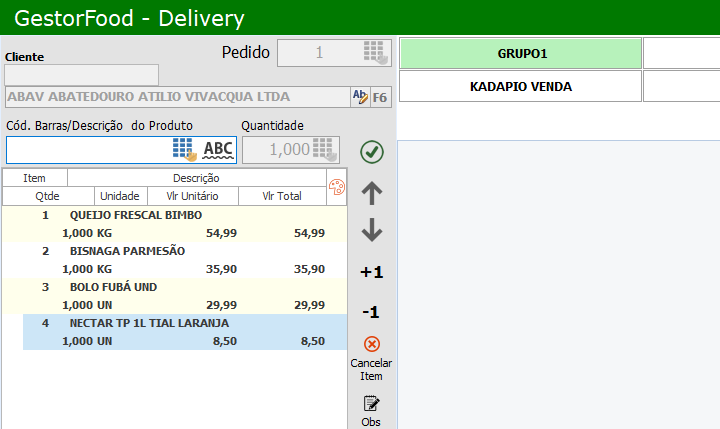Increase item quantity with +1
This screenshot has height=429, width=720.
372,272
